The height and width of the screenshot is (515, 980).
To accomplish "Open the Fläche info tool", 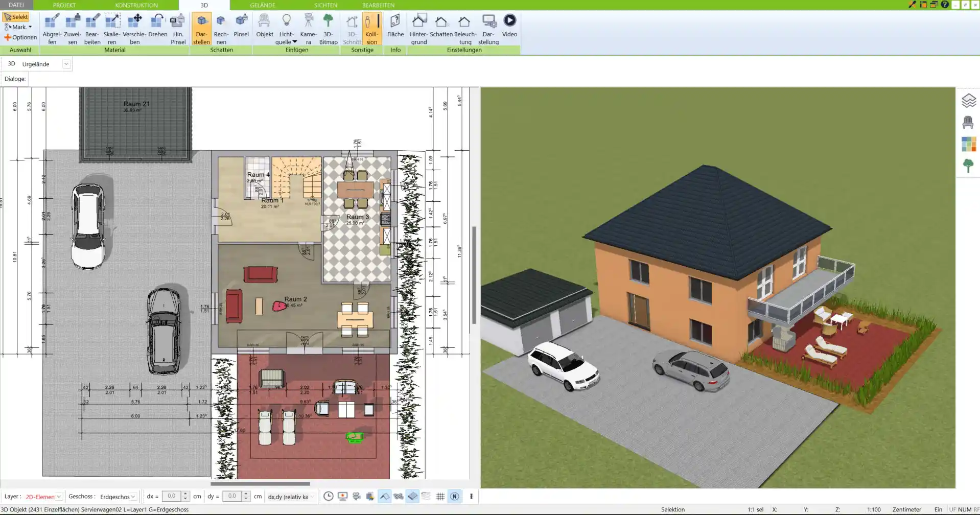I will 395,26.
